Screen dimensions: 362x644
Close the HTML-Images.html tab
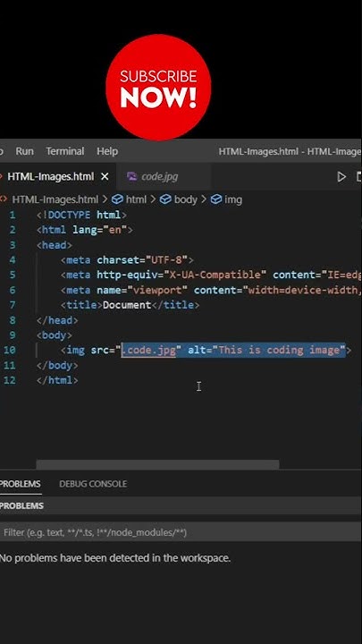(105, 176)
